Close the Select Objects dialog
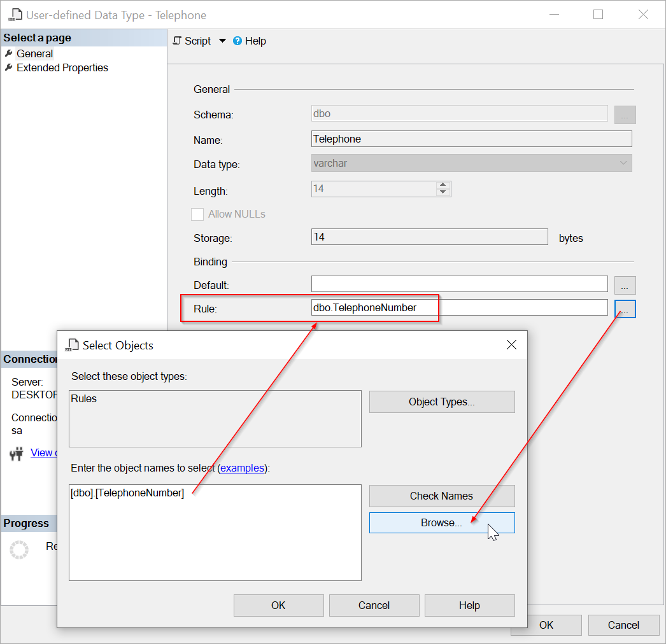Screen dimensions: 666x644 511,345
